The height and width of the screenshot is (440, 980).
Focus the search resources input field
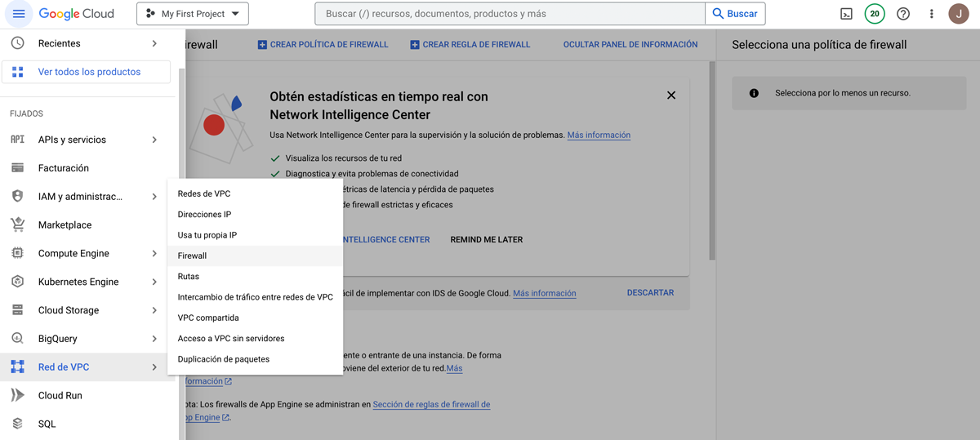pos(510,14)
